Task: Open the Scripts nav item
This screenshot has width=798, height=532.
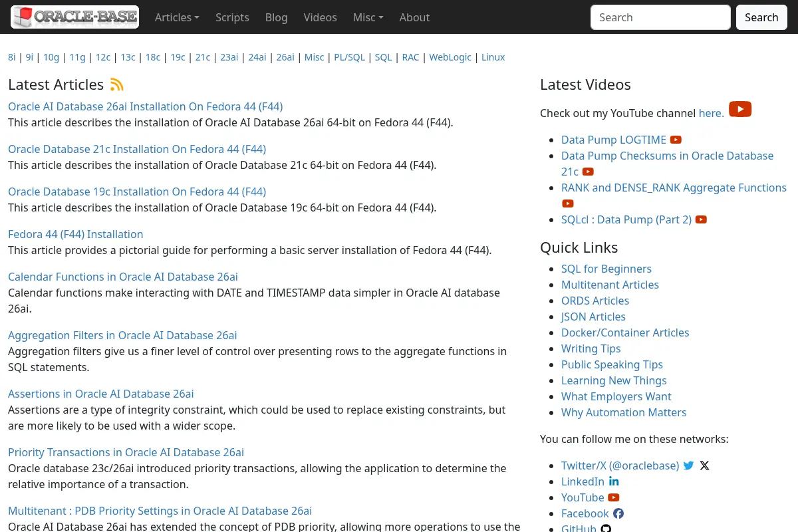Action: [x=232, y=17]
